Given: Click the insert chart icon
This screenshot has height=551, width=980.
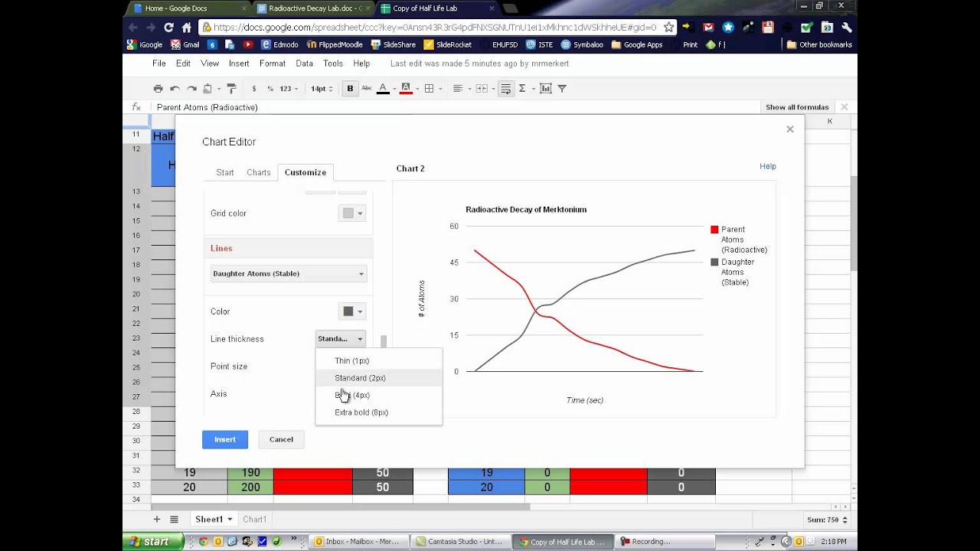Looking at the screenshot, I should point(545,89).
